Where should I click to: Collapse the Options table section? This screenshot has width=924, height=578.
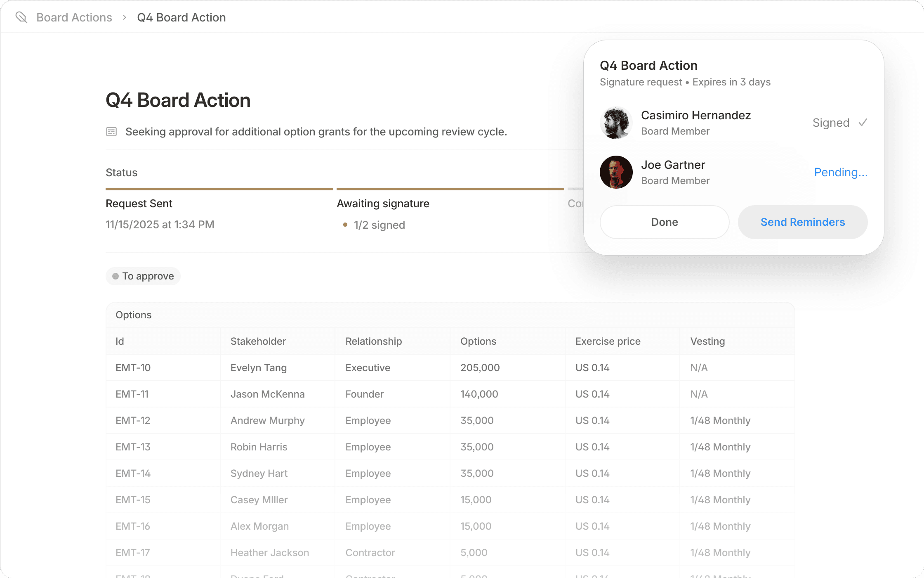coord(133,315)
